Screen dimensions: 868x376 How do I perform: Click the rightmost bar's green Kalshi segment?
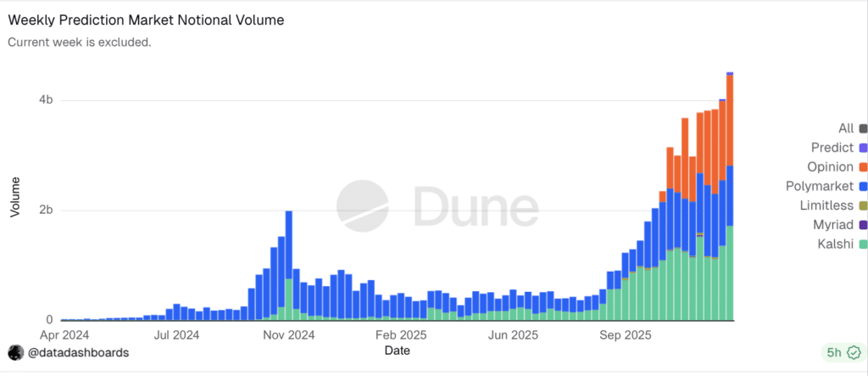click(x=730, y=272)
